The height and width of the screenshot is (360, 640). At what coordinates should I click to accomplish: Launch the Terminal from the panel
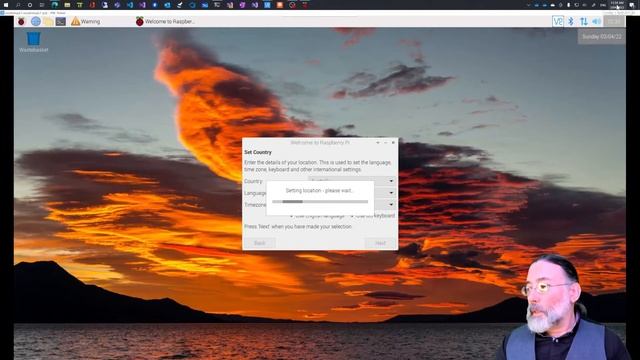[x=60, y=21]
